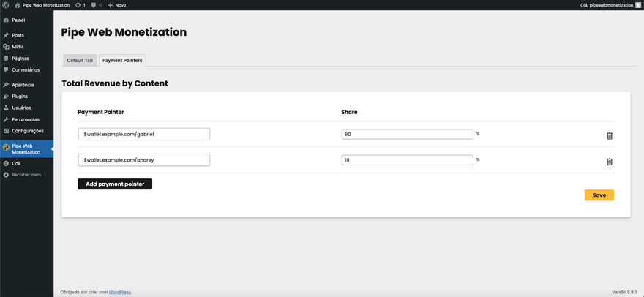Open Pipe Web Monetization site home link
This screenshot has height=297, width=644.
click(x=45, y=5)
